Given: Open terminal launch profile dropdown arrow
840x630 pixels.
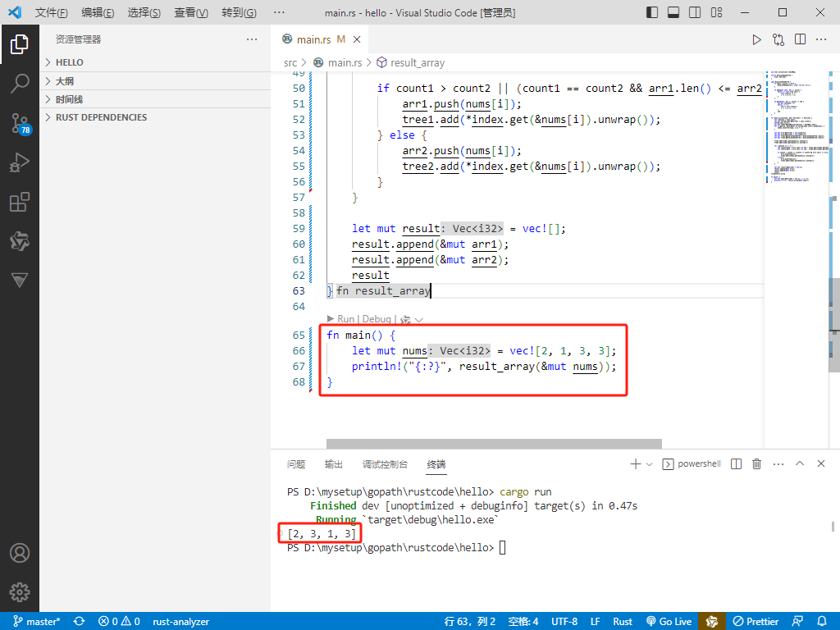Looking at the screenshot, I should [650, 464].
